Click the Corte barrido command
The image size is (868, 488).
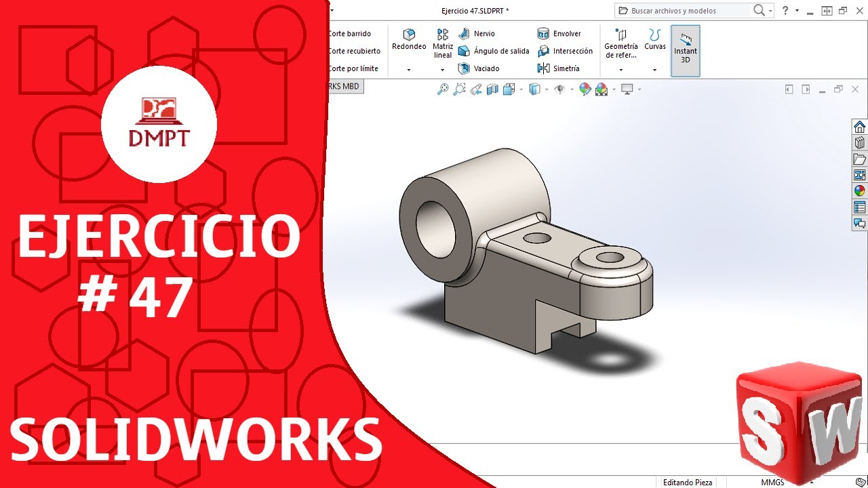click(x=349, y=33)
